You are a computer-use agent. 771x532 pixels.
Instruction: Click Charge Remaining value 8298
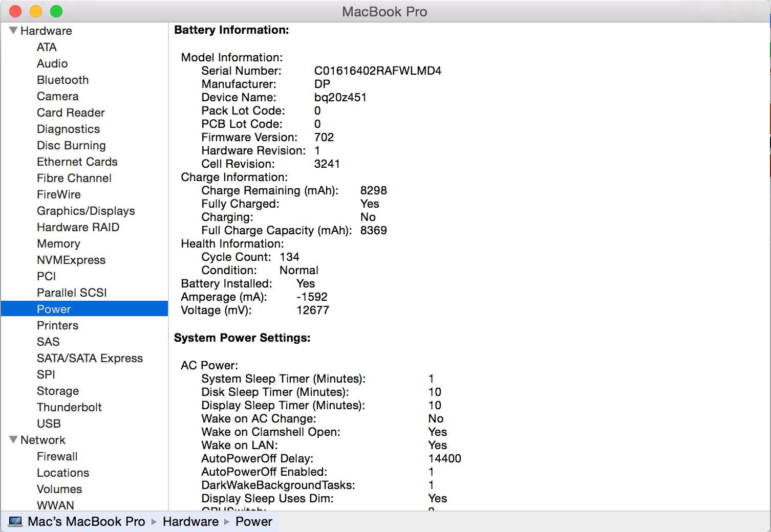[x=374, y=190]
